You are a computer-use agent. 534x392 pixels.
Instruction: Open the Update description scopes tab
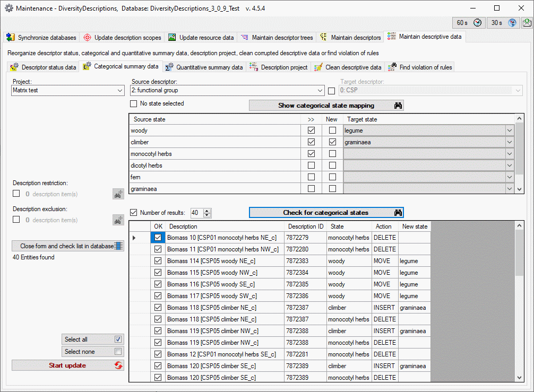click(x=122, y=38)
